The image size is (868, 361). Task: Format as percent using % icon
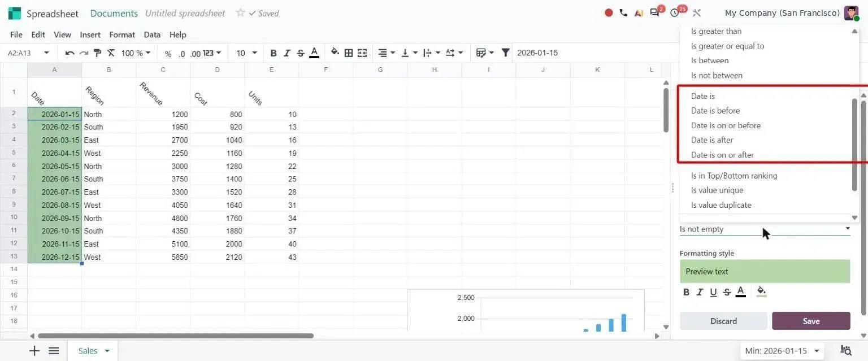click(168, 54)
